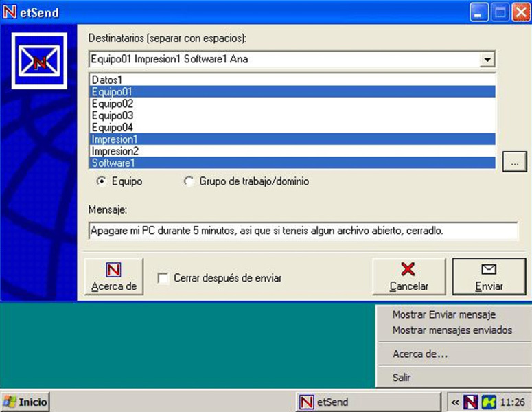
Task: Click the browse button with three dots
Action: tap(514, 162)
